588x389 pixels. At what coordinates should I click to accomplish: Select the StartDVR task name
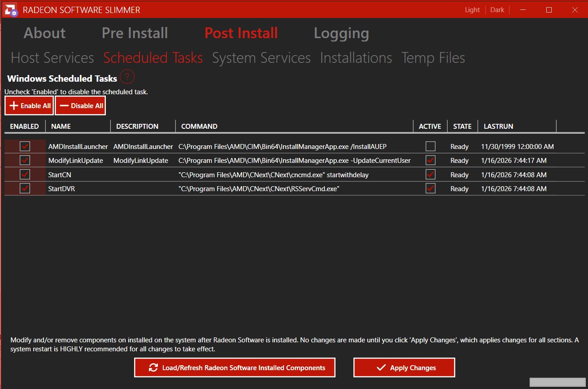pos(61,189)
